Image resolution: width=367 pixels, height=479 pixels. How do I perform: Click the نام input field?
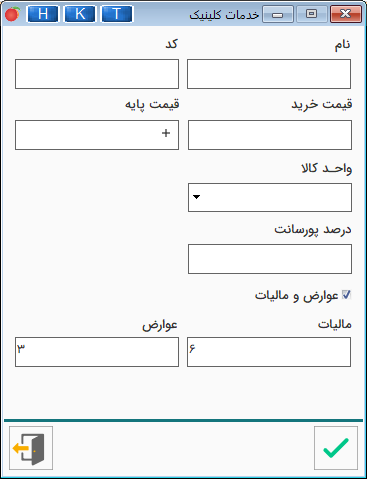pos(269,74)
